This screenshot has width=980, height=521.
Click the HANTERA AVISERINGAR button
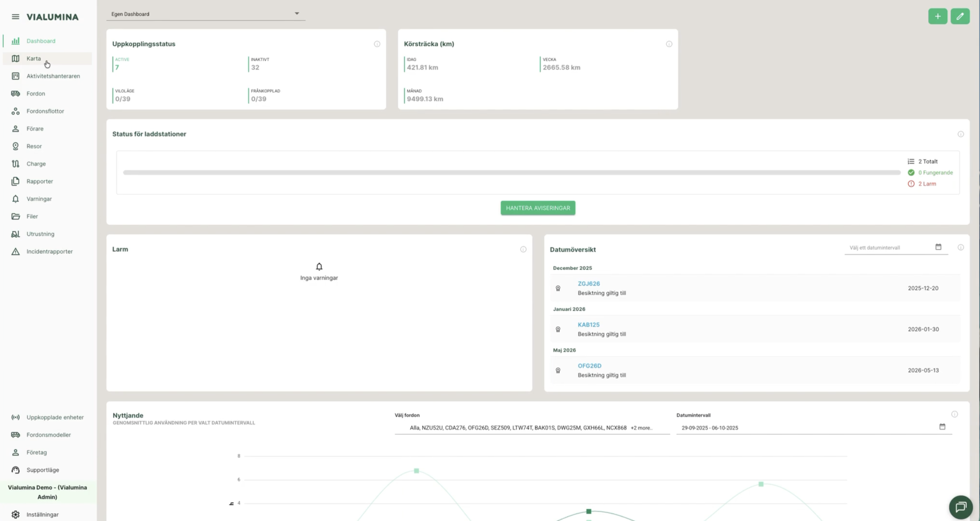(x=538, y=208)
